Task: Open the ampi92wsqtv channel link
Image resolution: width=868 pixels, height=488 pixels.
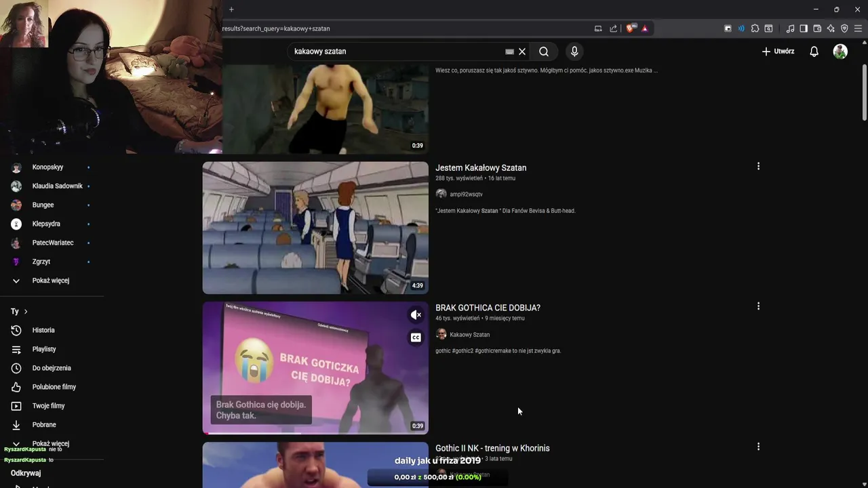Action: click(466, 195)
